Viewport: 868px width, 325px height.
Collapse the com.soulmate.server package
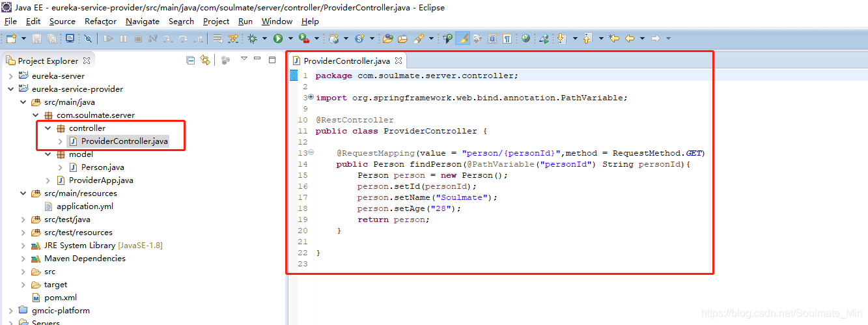pyautogui.click(x=35, y=115)
